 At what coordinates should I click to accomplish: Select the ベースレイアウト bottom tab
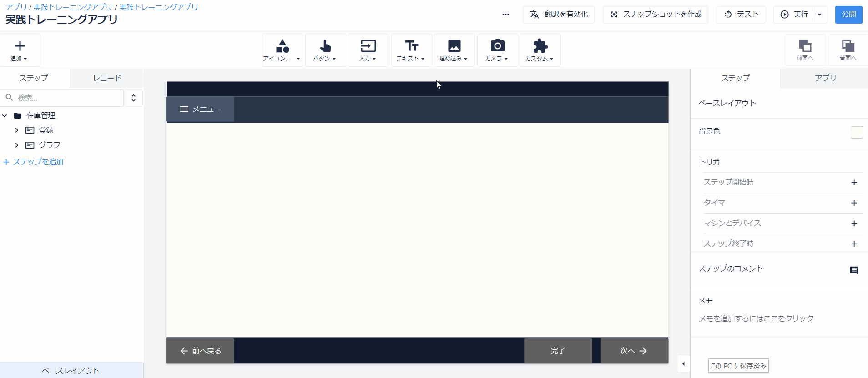click(71, 370)
